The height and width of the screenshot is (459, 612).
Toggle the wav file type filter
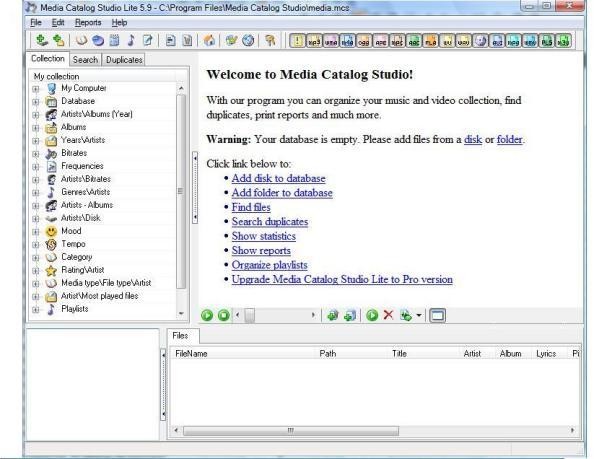tap(464, 41)
